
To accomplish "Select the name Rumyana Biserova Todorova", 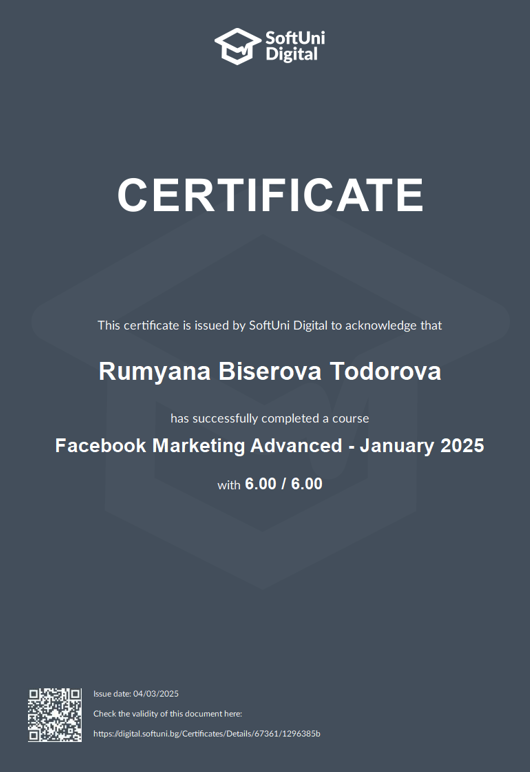I will click(270, 372).
